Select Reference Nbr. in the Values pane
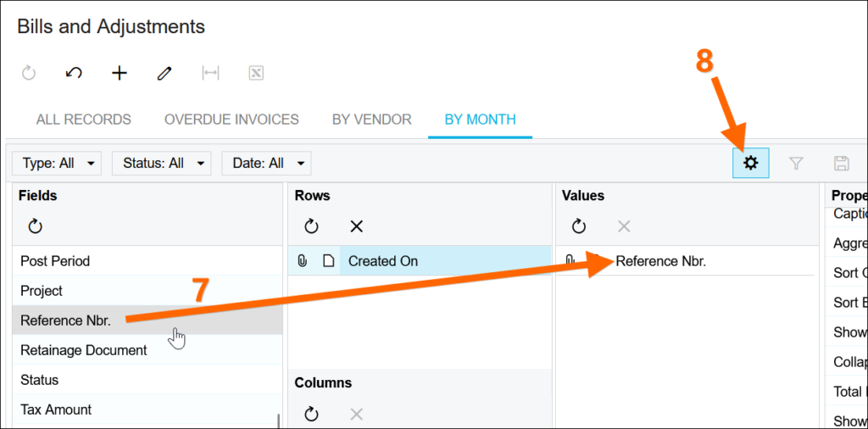 tap(661, 261)
